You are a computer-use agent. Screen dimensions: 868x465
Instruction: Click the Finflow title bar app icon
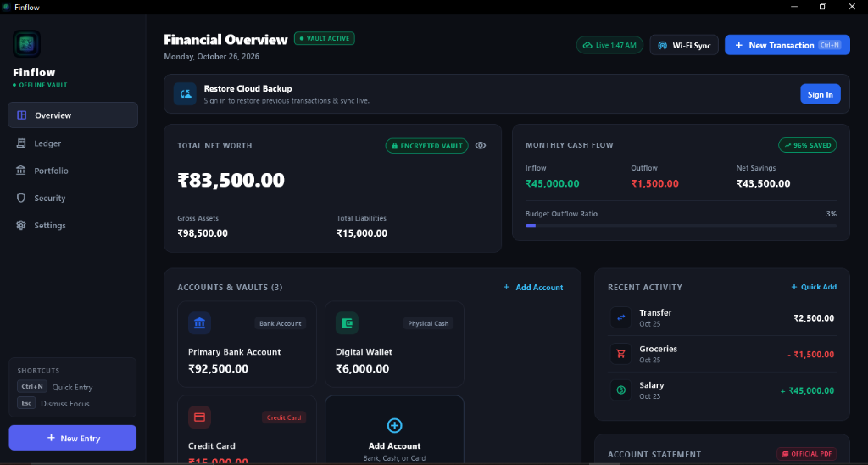(7, 7)
